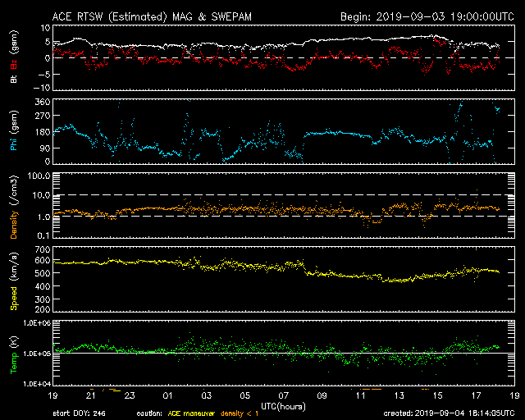The height and width of the screenshot is (420, 525).
Task: Click the start DOY: 246 text
Action: click(79, 413)
